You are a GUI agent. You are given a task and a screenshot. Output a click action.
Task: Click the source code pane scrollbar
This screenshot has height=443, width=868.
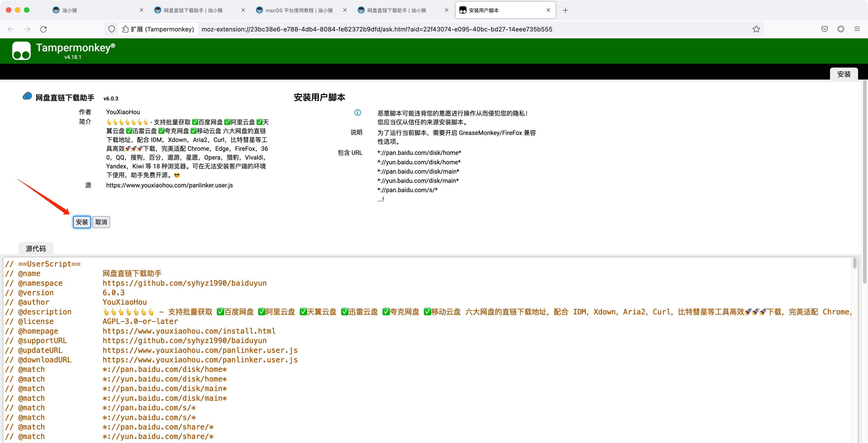854,263
